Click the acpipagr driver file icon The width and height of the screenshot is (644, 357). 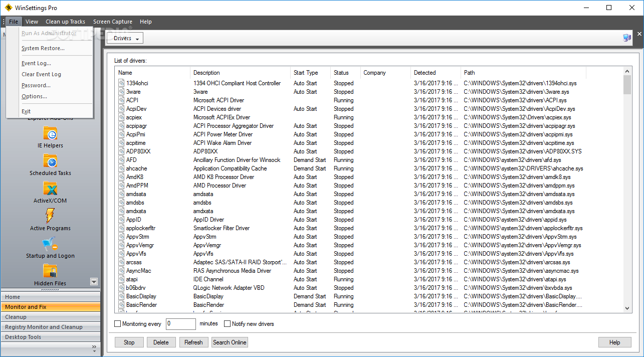[121, 126]
